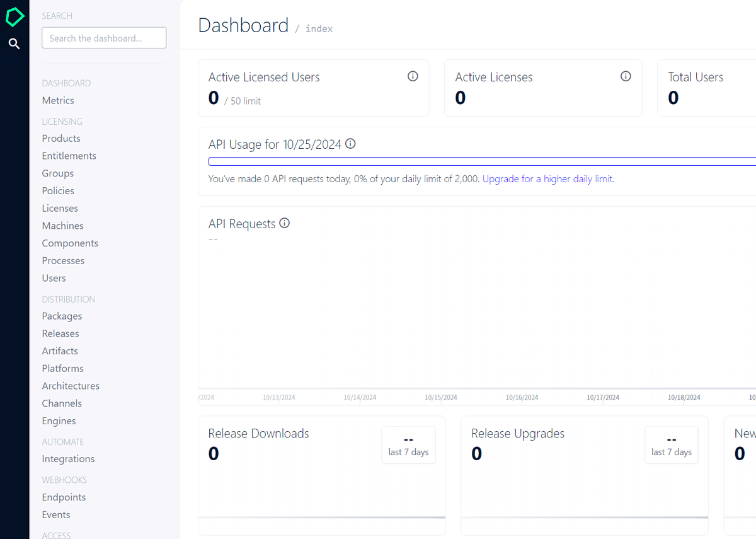
Task: Click the search magnifier icon in left rail
Action: [14, 43]
